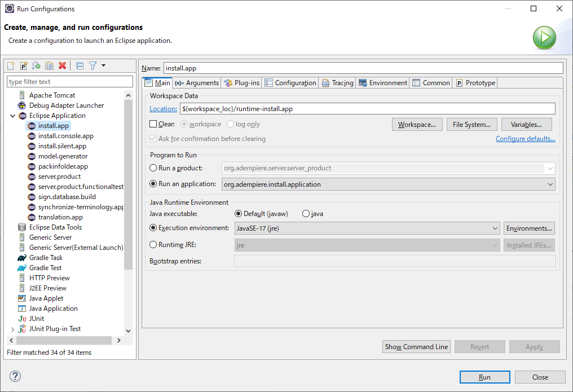
Task: Select model.generator configuration
Action: 63,156
